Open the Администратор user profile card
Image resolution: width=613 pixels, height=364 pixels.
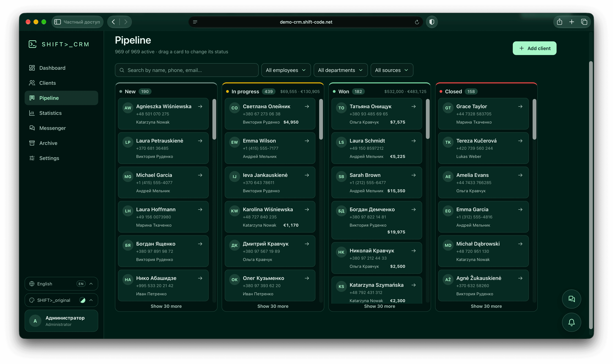(x=61, y=321)
